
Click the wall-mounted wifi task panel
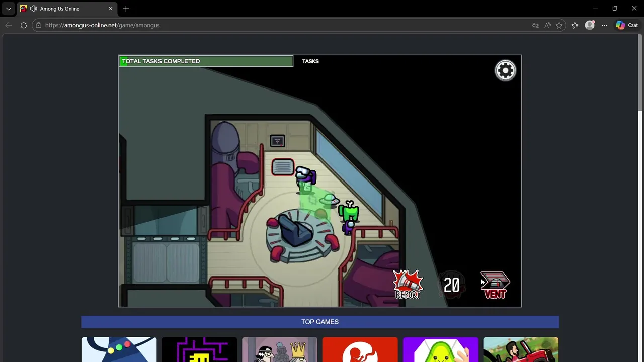pos(277,141)
